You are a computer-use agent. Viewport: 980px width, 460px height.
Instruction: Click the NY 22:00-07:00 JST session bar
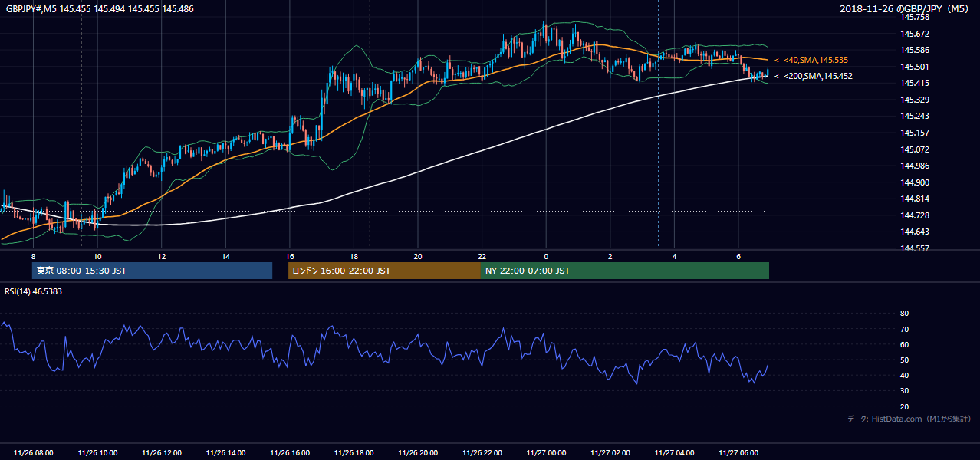(x=625, y=271)
